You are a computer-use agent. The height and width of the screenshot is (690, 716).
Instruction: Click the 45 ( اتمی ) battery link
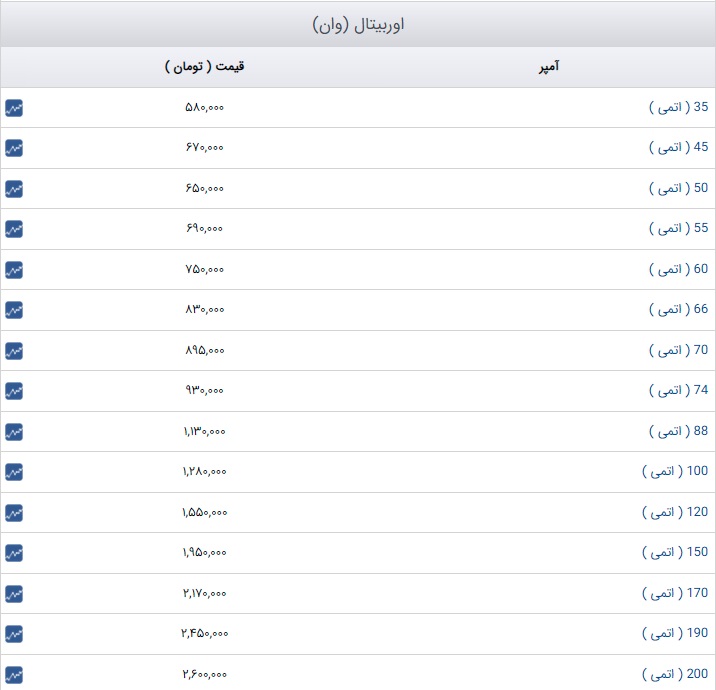[x=679, y=147]
